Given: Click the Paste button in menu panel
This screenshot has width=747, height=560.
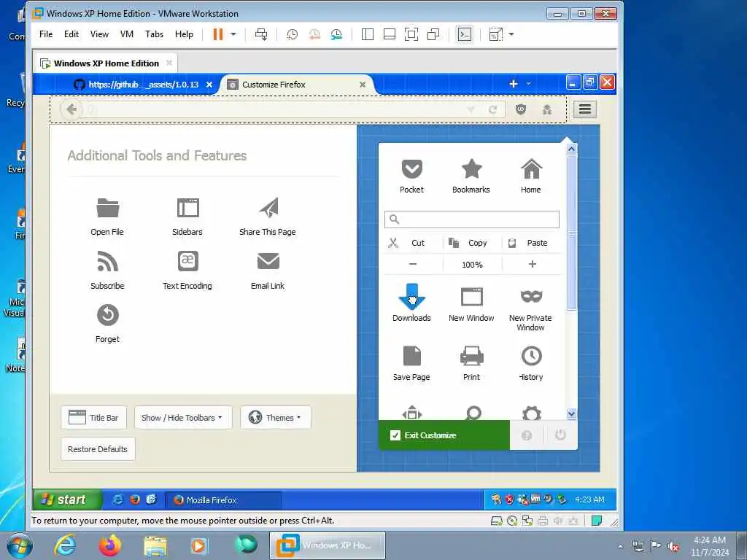Looking at the screenshot, I should coord(532,243).
